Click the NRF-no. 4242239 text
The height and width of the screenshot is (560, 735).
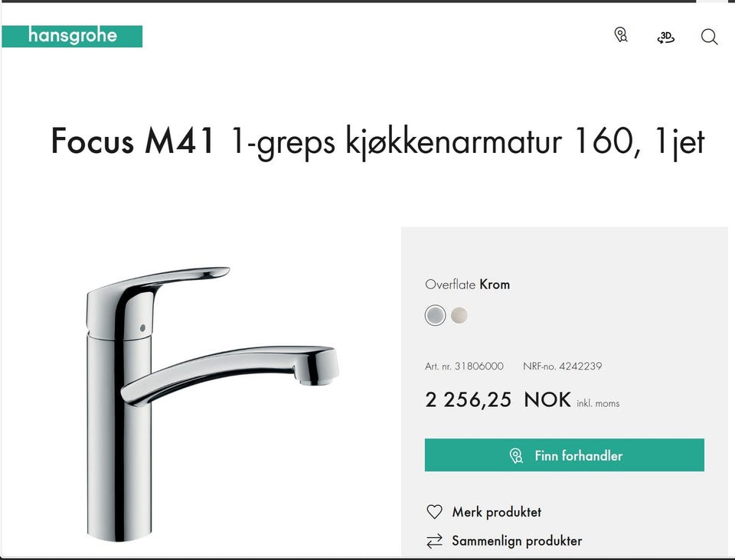[563, 366]
